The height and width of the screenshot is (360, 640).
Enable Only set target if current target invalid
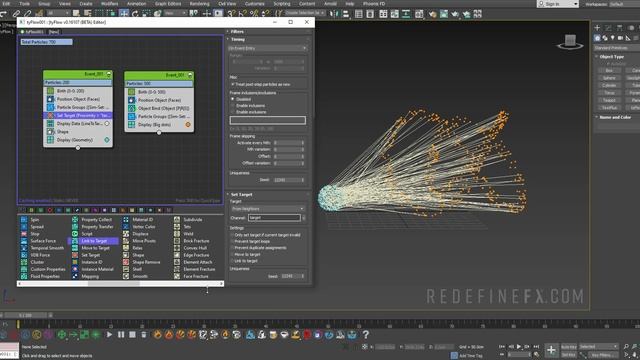[233, 235]
